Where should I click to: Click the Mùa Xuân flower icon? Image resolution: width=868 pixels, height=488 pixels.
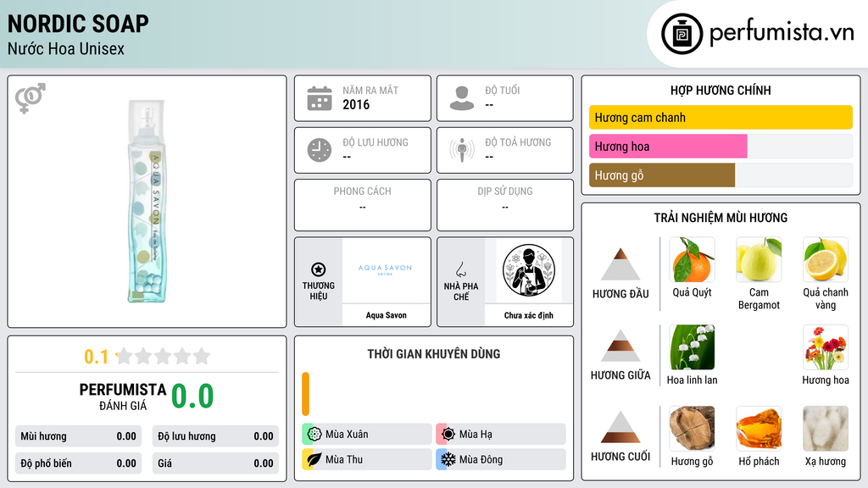(314, 434)
